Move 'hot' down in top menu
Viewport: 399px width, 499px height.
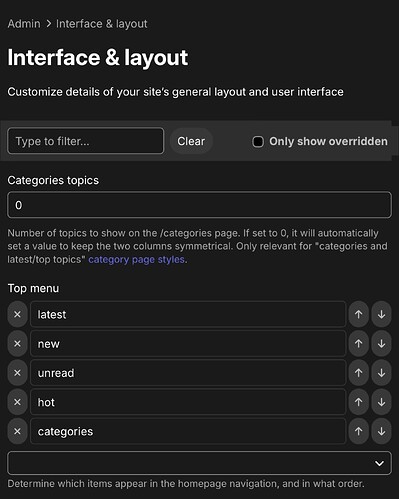(382, 402)
